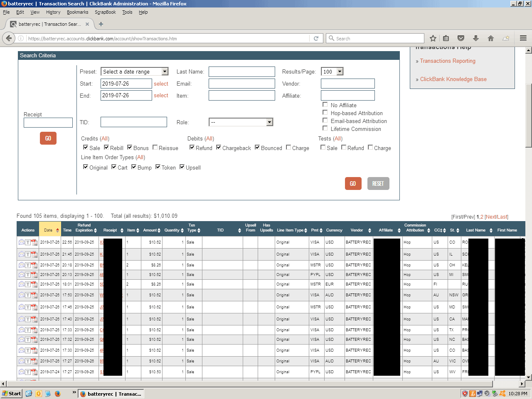Click the Firefox back arrow button
This screenshot has width=532, height=399.
[9, 38]
